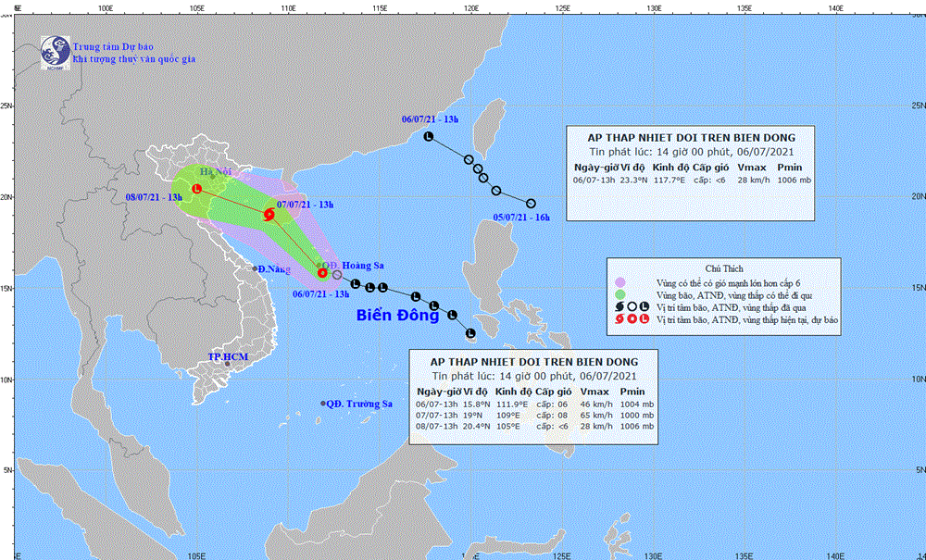Viewport: 926px width, 560px height.
Task: Click the Chú Thích legend heading
Action: click(722, 268)
